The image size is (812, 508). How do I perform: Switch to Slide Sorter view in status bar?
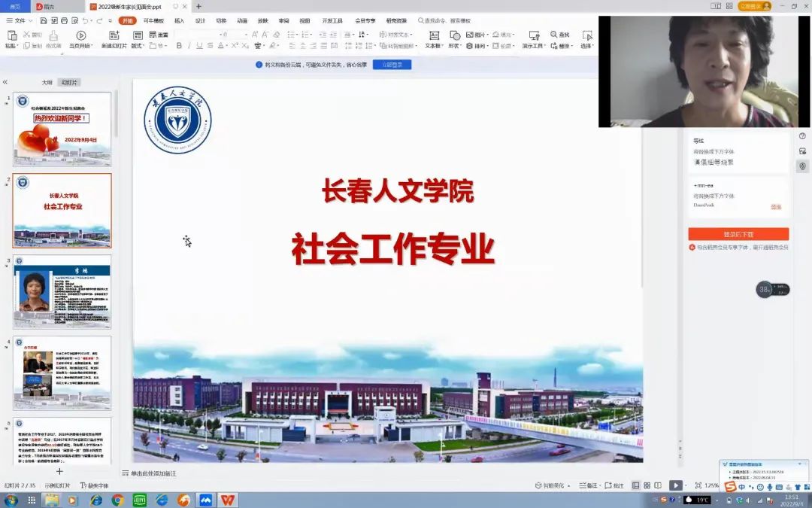(x=647, y=485)
